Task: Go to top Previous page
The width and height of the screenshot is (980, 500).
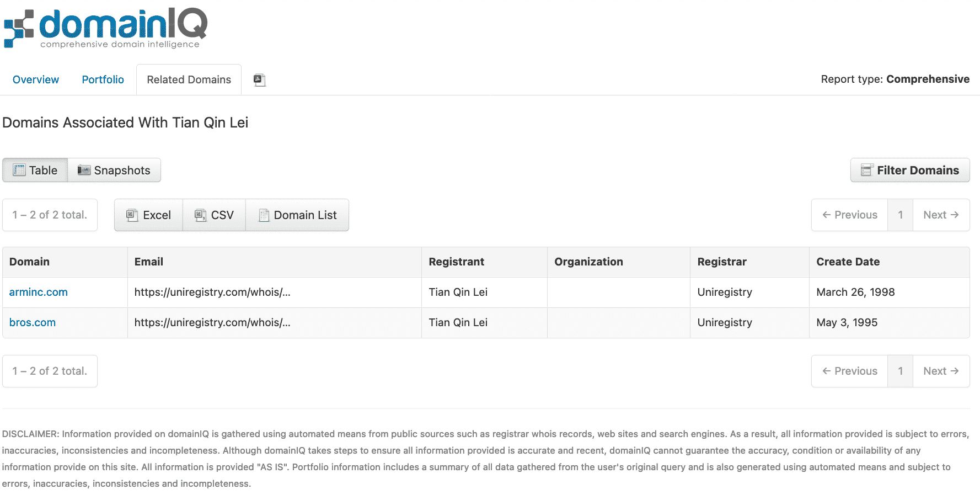Action: [x=849, y=215]
